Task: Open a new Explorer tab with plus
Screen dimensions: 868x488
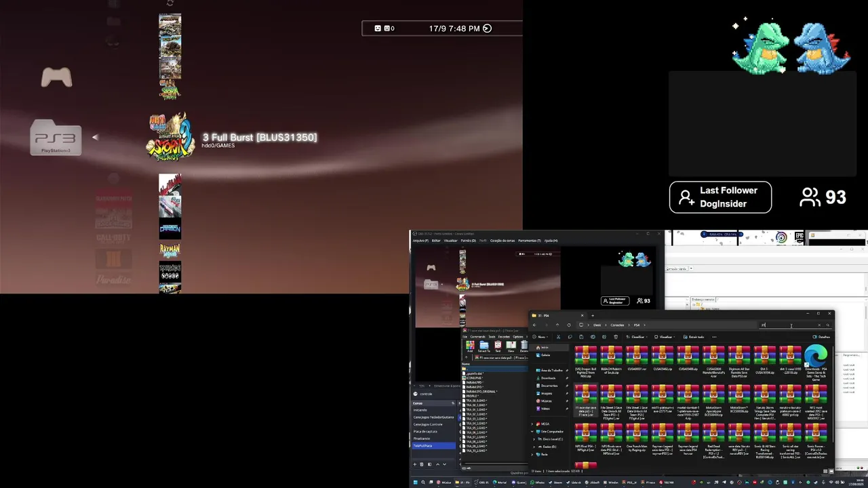Action: pyautogui.click(x=593, y=315)
